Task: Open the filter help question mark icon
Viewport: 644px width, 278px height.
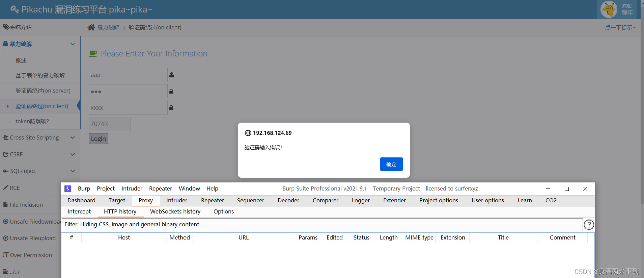Action: click(x=589, y=225)
